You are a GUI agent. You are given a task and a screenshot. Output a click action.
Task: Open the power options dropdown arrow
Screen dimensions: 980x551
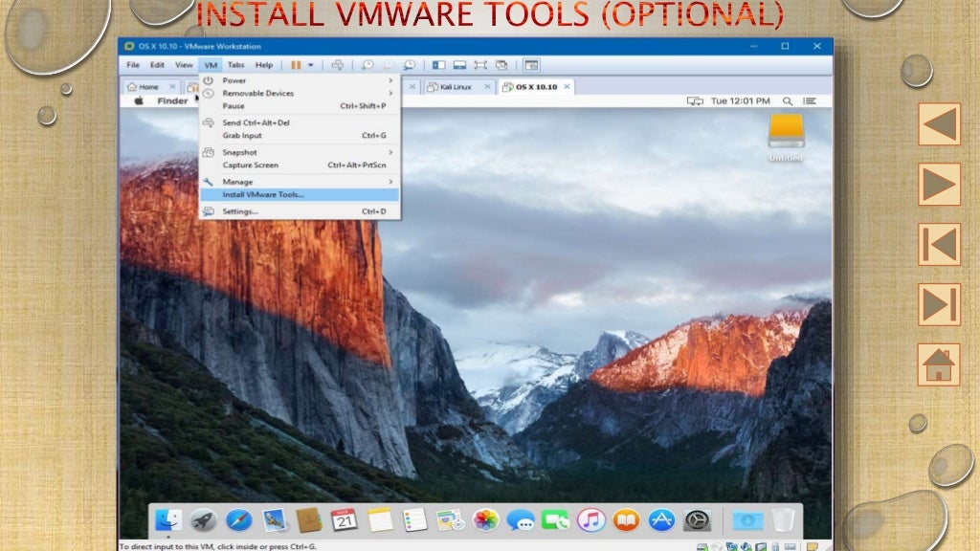coord(311,65)
